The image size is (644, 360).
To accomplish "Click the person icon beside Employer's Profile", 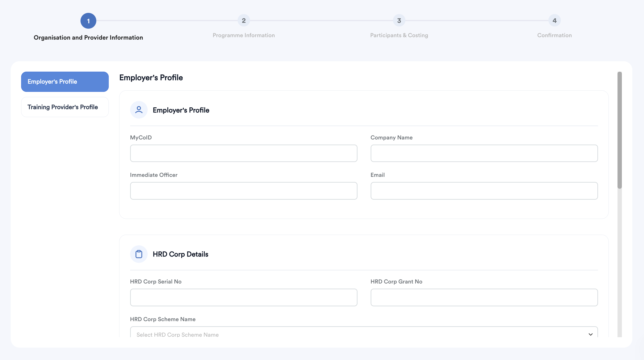I will pyautogui.click(x=139, y=110).
